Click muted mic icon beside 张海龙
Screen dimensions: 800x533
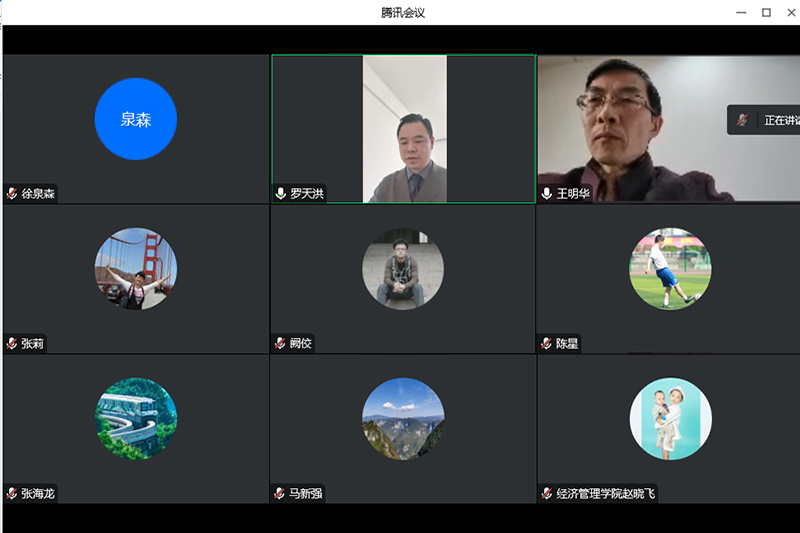pyautogui.click(x=12, y=494)
